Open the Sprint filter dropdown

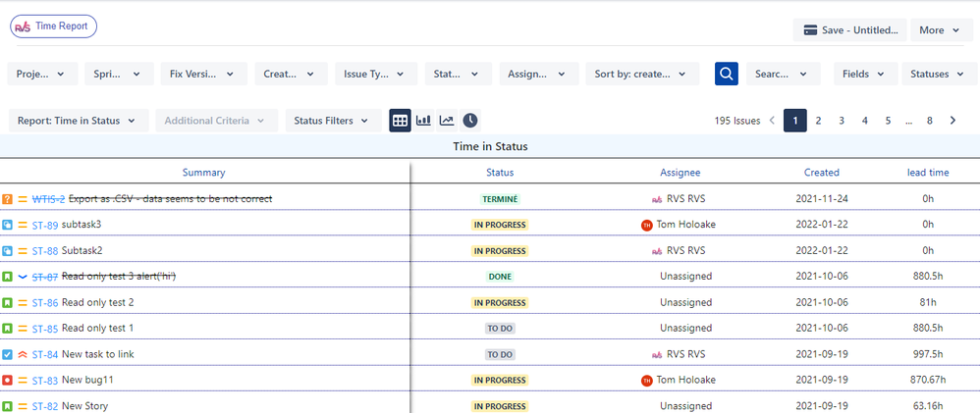(x=120, y=74)
